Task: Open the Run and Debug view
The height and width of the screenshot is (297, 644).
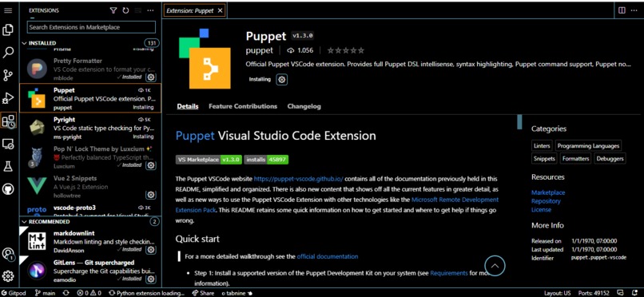Action: [8, 98]
